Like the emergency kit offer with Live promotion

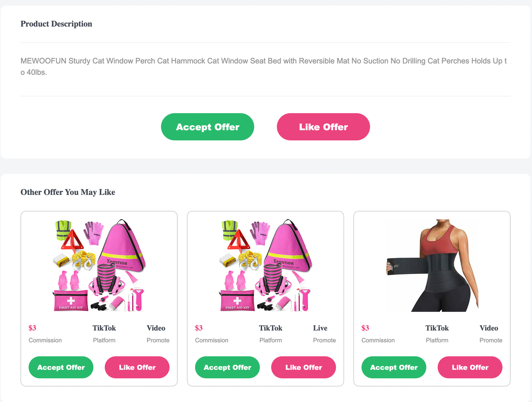click(303, 367)
